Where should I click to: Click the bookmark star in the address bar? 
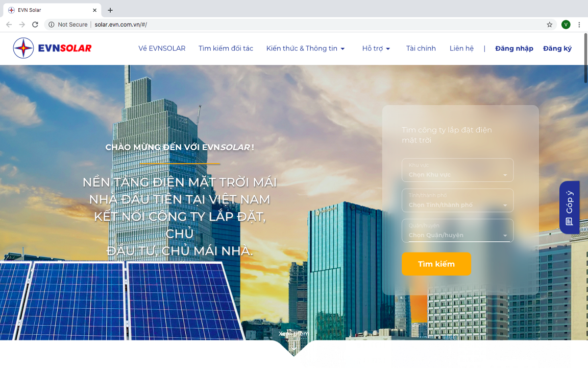coord(549,24)
